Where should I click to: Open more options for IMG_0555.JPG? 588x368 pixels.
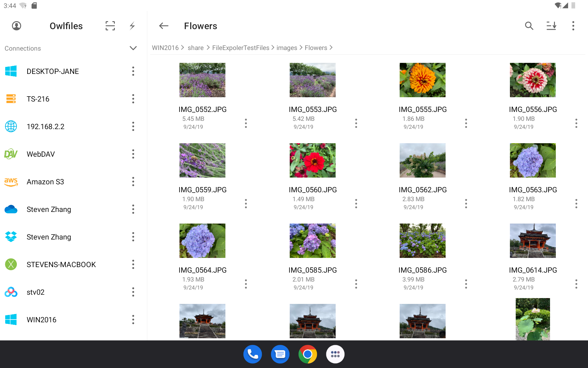466,123
